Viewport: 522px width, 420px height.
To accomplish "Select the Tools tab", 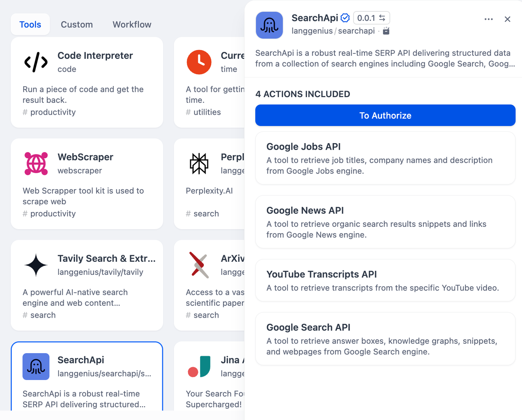I will 30,24.
